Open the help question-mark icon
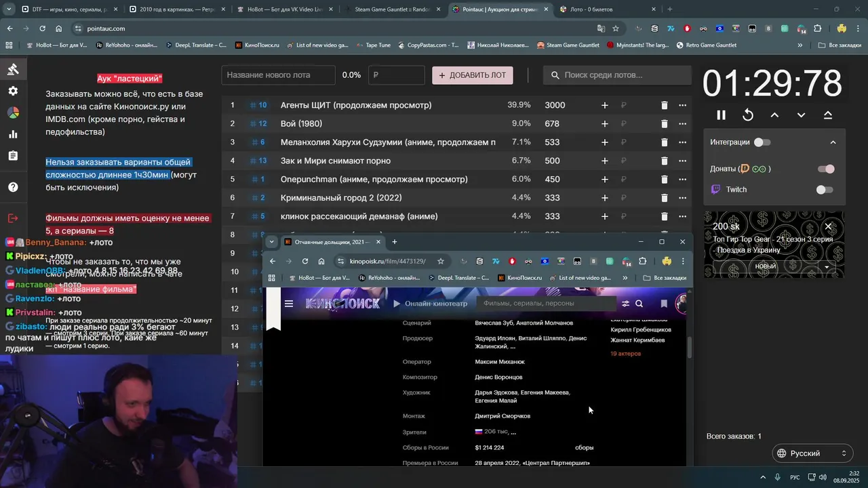 pyautogui.click(x=13, y=187)
